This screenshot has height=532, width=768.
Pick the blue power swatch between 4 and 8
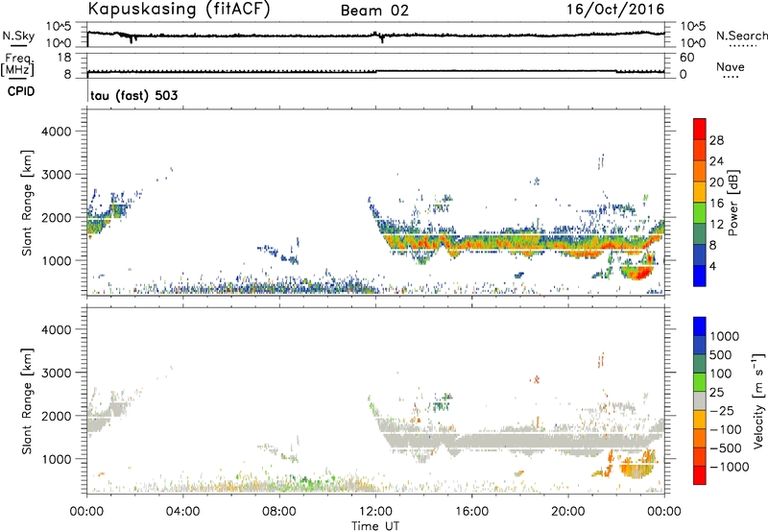click(700, 254)
